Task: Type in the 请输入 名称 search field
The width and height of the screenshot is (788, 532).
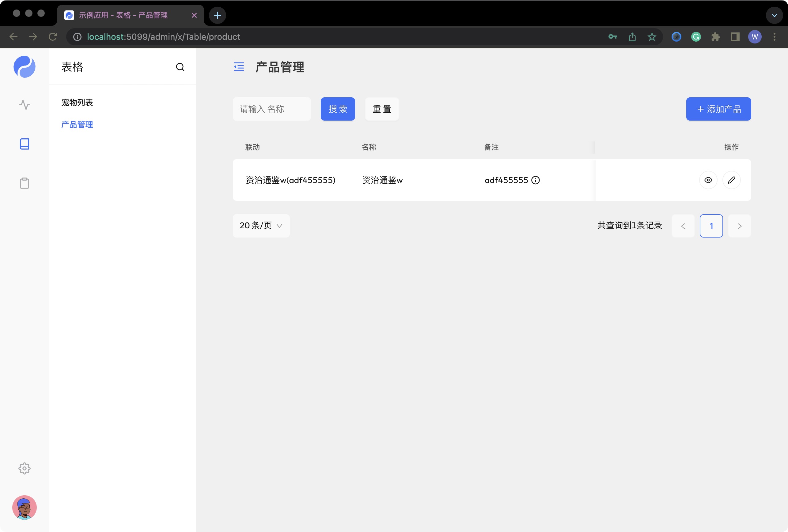Action: click(271, 109)
